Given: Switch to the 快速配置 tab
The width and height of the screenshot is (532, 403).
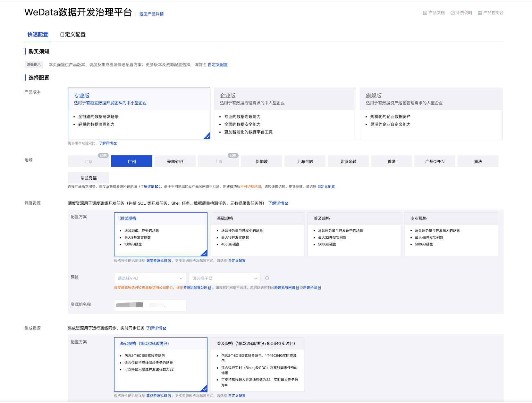Looking at the screenshot, I should click(x=38, y=35).
